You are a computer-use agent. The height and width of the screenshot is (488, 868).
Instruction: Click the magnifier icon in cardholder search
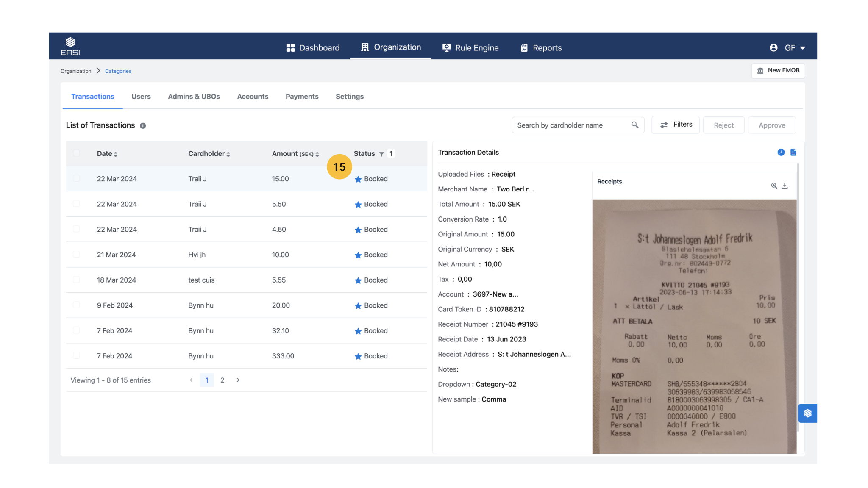[x=634, y=125]
